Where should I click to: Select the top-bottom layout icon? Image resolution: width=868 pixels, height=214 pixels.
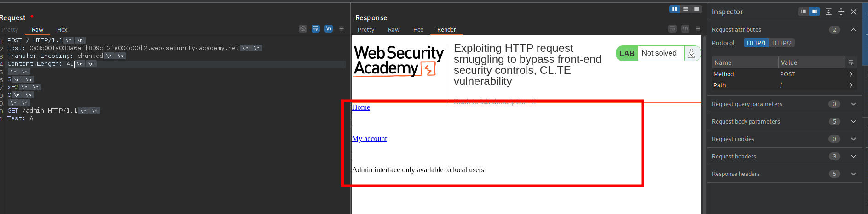tap(686, 9)
